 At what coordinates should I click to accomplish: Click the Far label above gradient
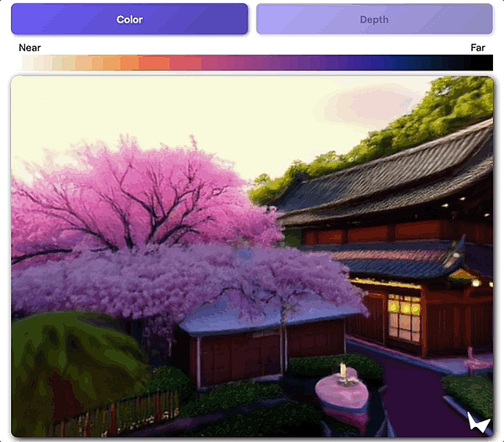477,48
